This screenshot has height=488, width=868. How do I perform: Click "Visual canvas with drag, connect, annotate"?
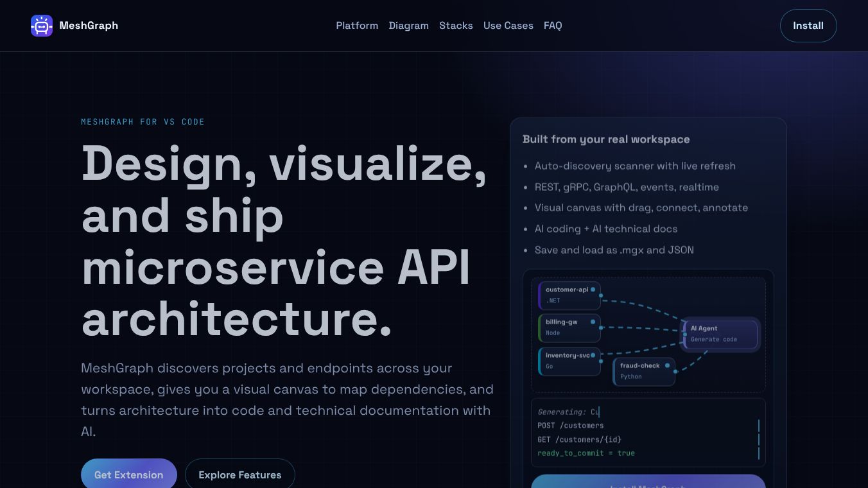[641, 207]
